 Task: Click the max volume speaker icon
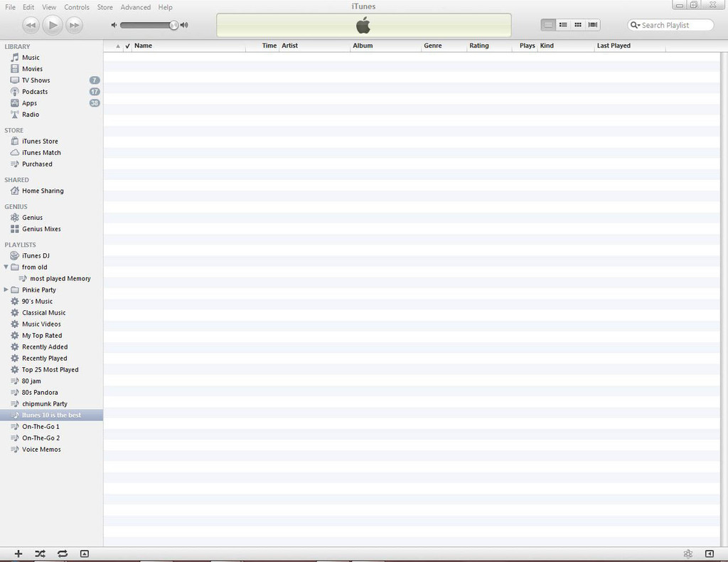[x=184, y=25]
